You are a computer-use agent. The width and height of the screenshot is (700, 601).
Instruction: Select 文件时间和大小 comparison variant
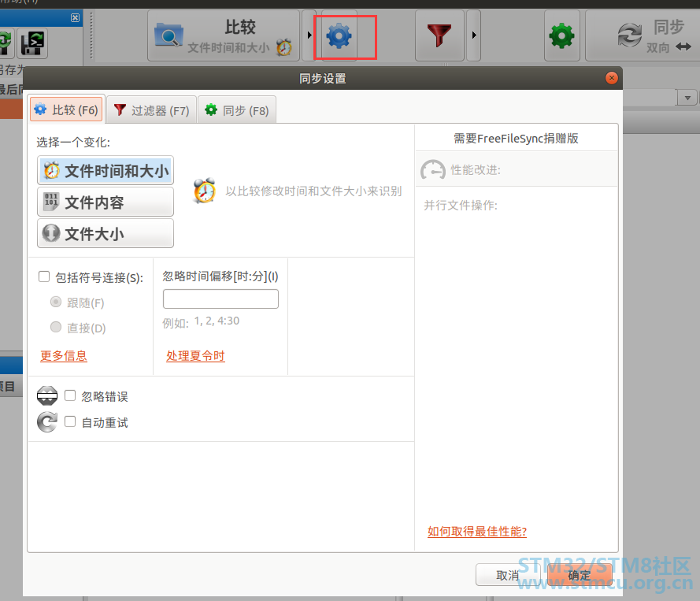[x=106, y=171]
